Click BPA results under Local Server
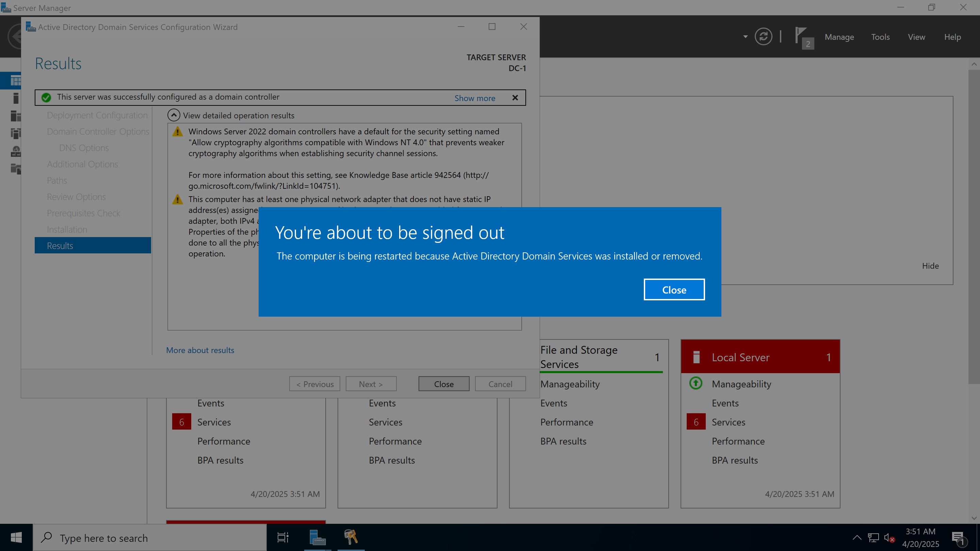The width and height of the screenshot is (980, 551). [735, 460]
